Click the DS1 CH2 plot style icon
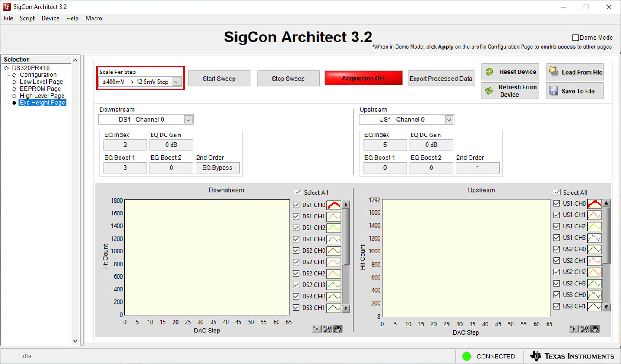The height and width of the screenshot is (364, 621). coord(334,228)
